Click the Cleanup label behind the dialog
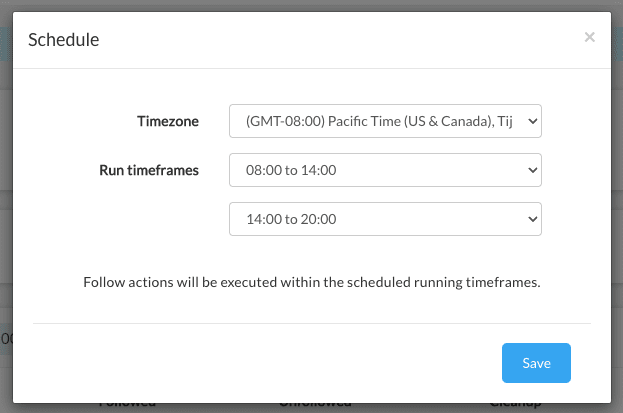623x413 pixels. click(x=515, y=405)
